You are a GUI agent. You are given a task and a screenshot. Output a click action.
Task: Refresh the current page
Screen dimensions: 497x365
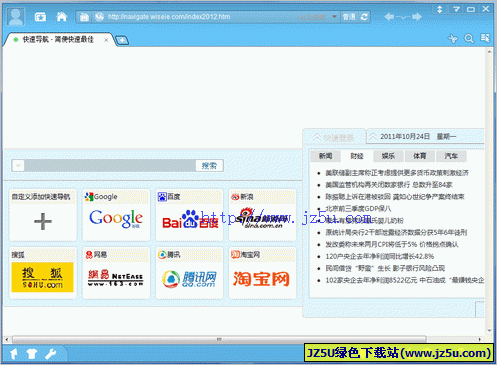point(364,17)
